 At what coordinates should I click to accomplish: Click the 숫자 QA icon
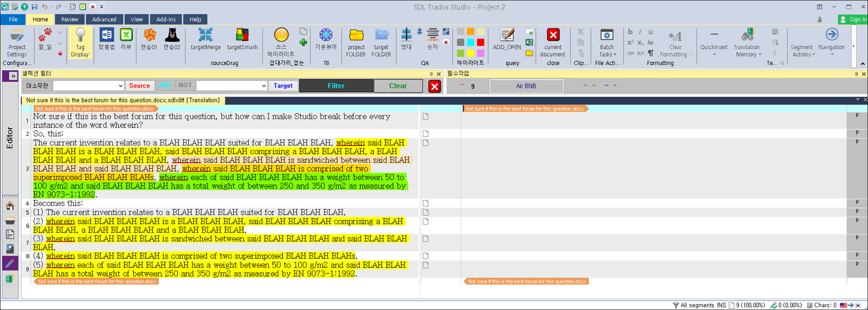tap(433, 39)
